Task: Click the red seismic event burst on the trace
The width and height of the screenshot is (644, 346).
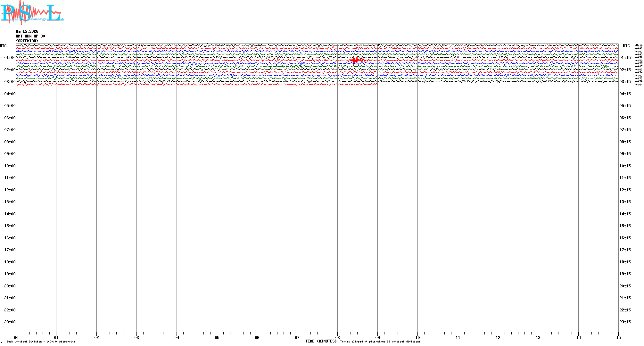Action: [355, 60]
